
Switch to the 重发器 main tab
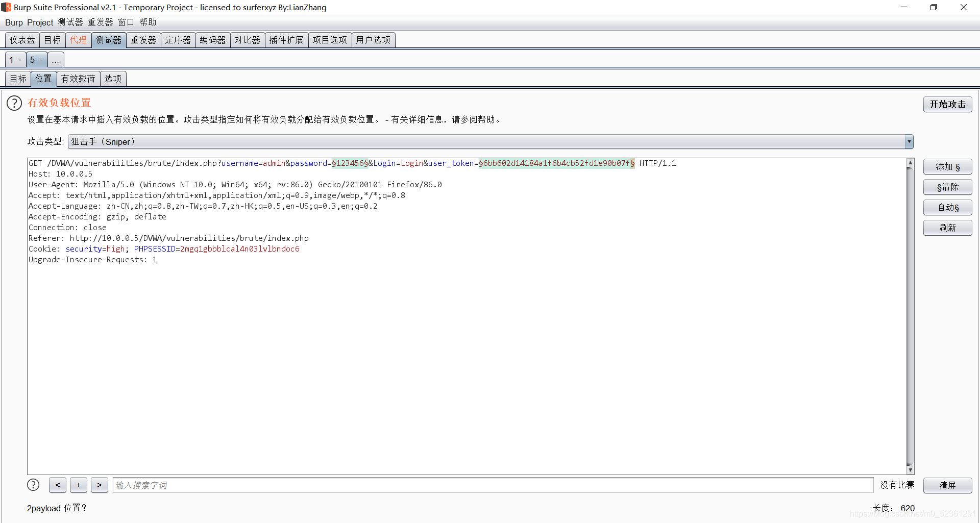143,40
